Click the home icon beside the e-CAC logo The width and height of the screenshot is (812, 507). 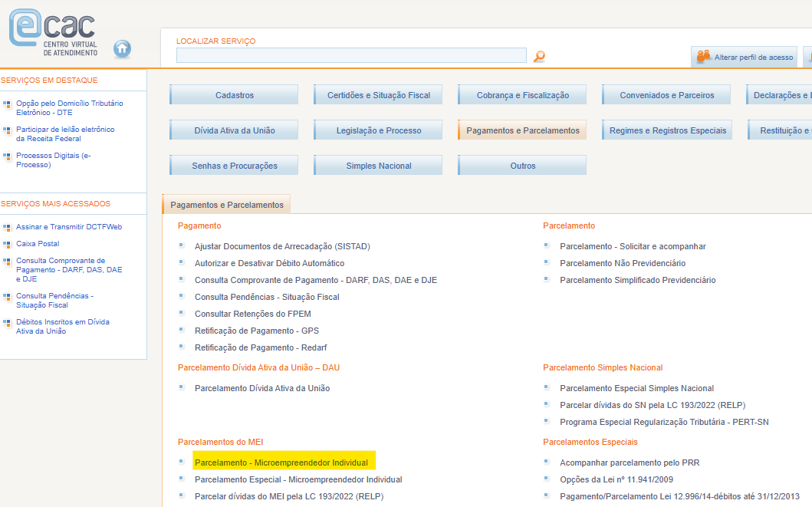pos(122,49)
